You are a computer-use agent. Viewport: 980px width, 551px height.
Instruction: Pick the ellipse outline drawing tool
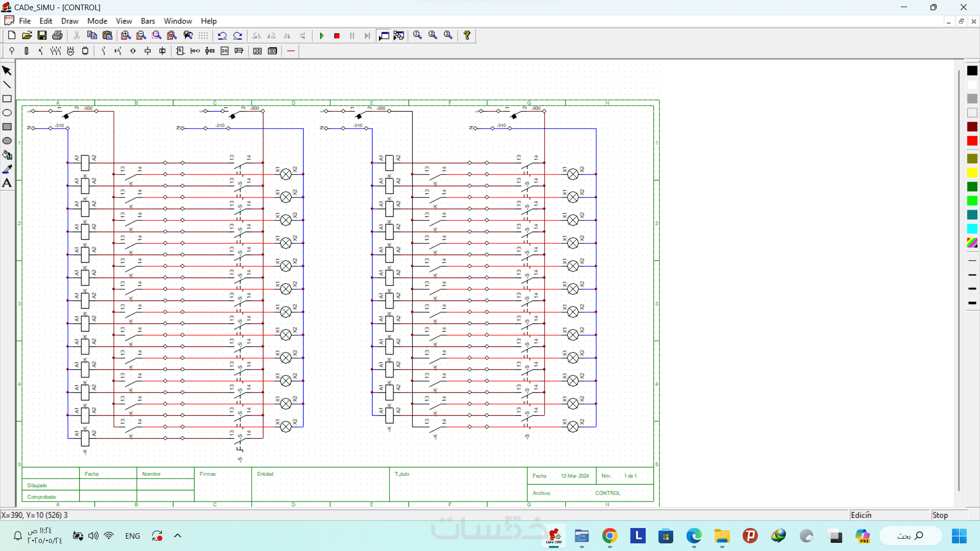point(7,113)
